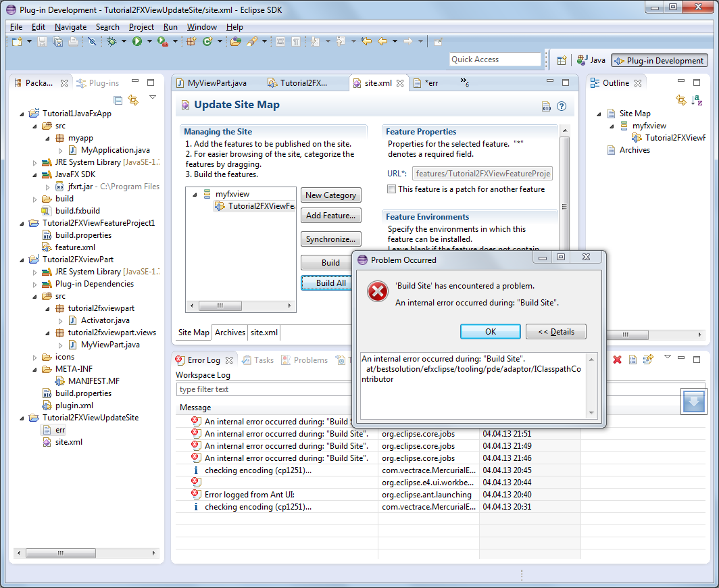Go to Last Edit Location icon

[x=366, y=42]
